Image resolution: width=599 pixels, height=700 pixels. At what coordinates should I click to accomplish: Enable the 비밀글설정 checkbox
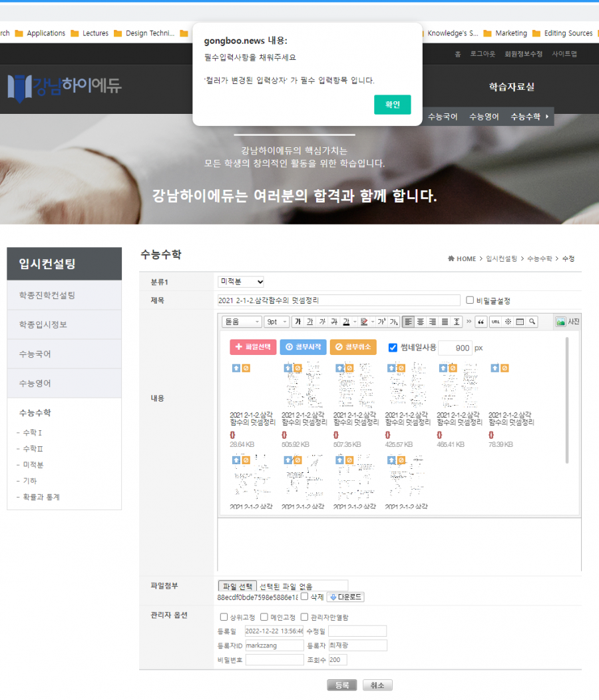coord(470,300)
